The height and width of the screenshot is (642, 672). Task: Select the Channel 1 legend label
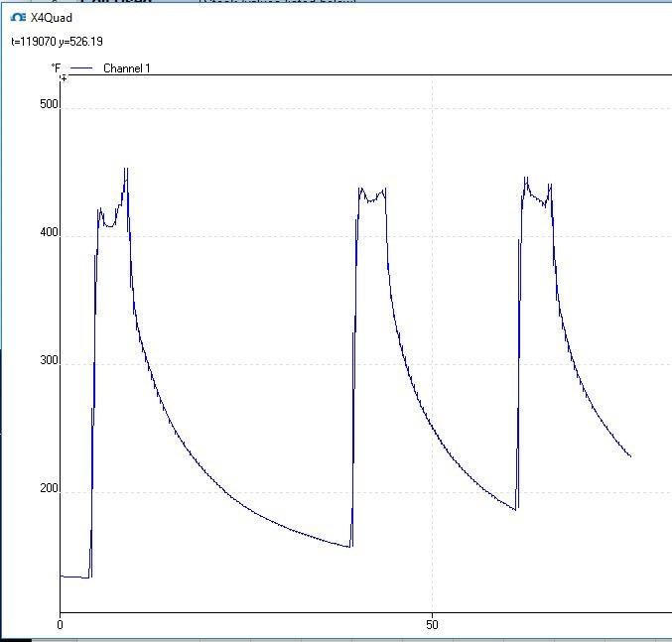(x=127, y=68)
